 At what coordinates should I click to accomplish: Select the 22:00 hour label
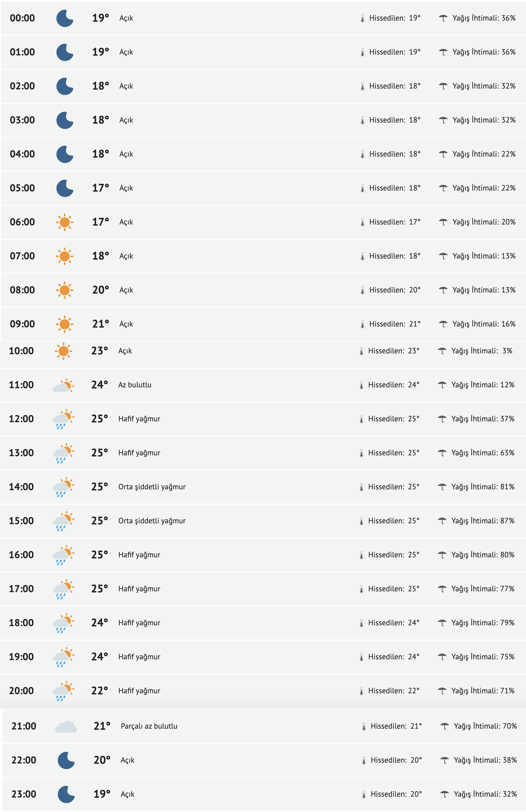(x=24, y=760)
